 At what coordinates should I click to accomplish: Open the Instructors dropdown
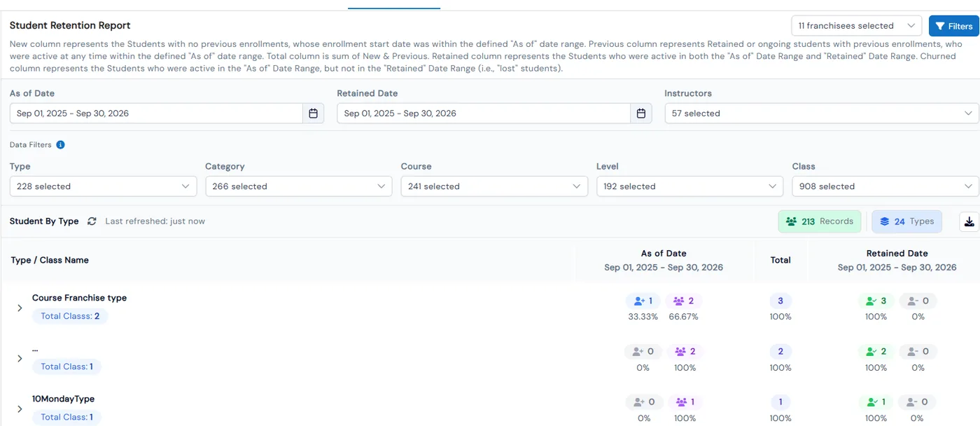pyautogui.click(x=822, y=114)
